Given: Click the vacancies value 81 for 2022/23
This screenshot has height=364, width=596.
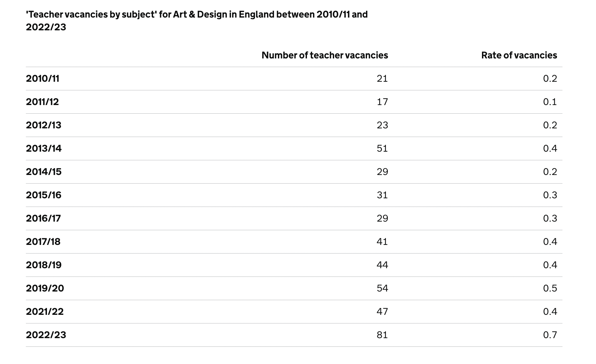Looking at the screenshot, I should (382, 335).
